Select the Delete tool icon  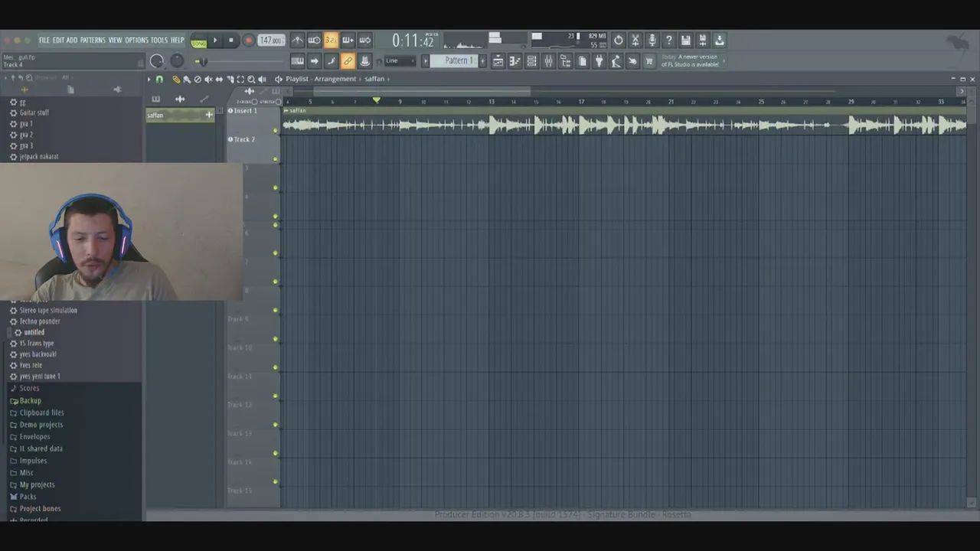[x=198, y=79]
